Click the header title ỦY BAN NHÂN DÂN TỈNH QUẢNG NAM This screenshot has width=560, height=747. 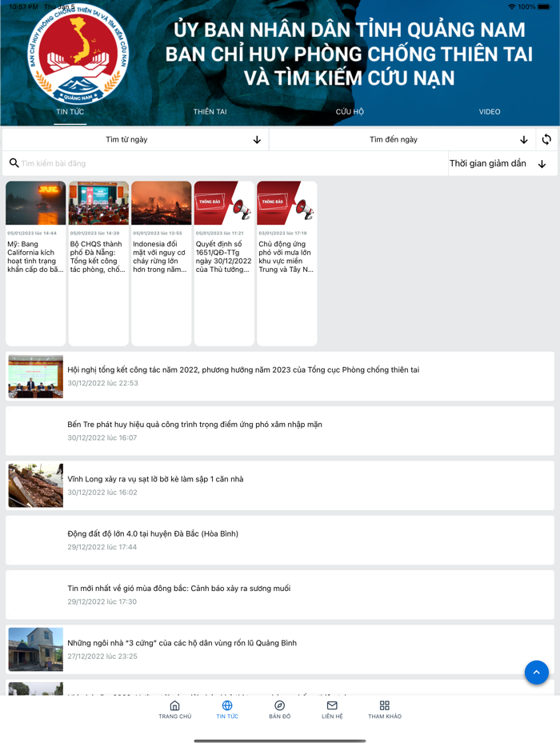(x=350, y=30)
